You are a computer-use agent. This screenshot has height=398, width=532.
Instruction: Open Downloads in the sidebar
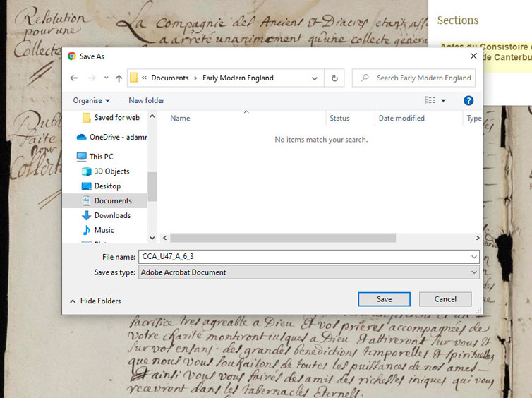pyautogui.click(x=106, y=215)
